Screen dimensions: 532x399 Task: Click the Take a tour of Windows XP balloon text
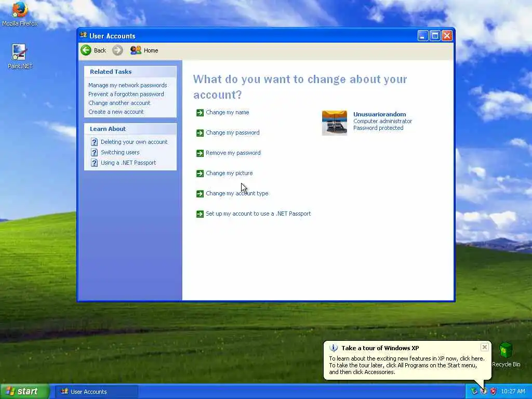point(380,348)
